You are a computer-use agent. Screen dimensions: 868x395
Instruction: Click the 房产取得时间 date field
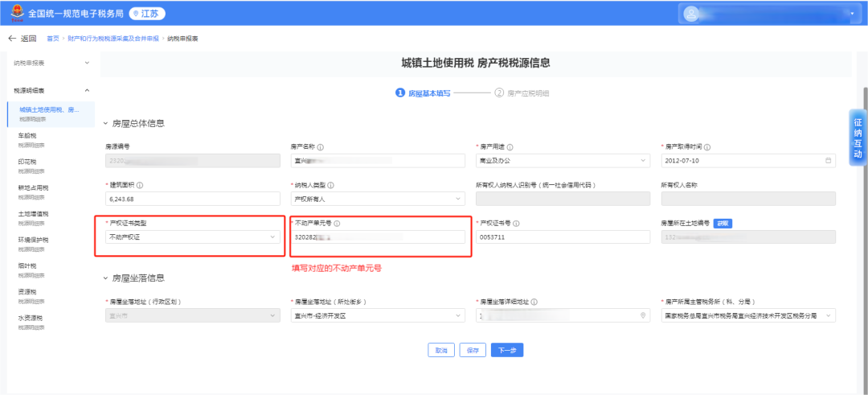point(748,160)
